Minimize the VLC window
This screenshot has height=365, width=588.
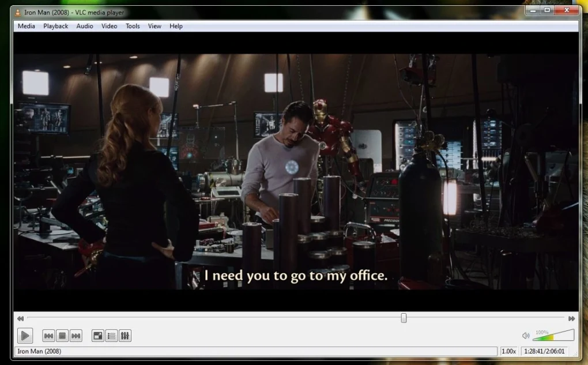pos(533,10)
